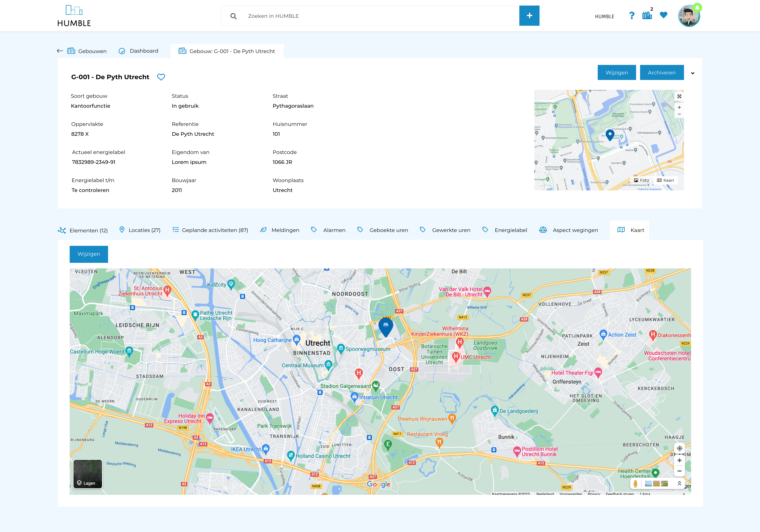Switch small map to Kaart view
The width and height of the screenshot is (760, 532).
click(x=665, y=180)
